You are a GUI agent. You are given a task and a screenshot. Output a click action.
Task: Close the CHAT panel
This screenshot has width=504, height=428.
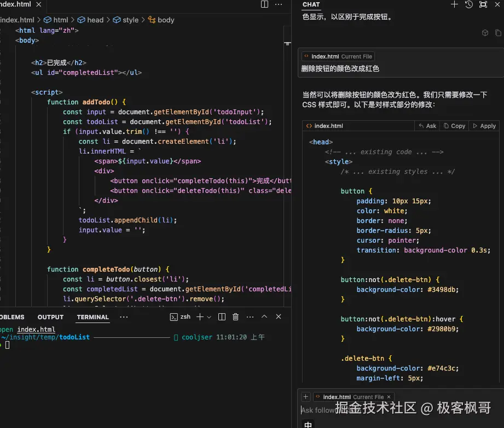click(497, 4)
